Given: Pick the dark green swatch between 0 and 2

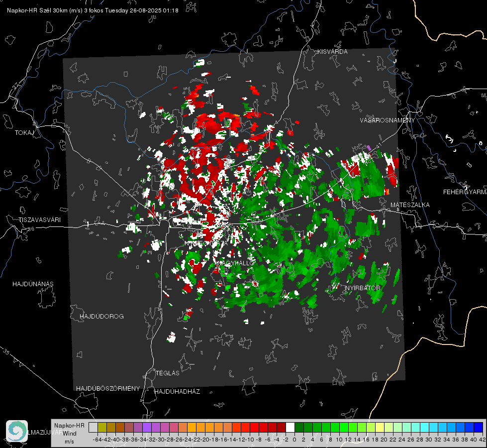Looking at the screenshot, I should click(299, 427).
